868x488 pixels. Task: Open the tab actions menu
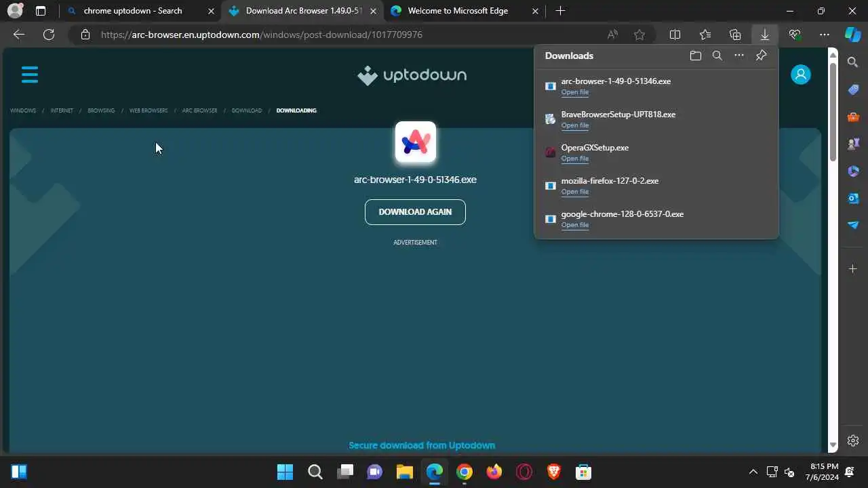coord(41,11)
